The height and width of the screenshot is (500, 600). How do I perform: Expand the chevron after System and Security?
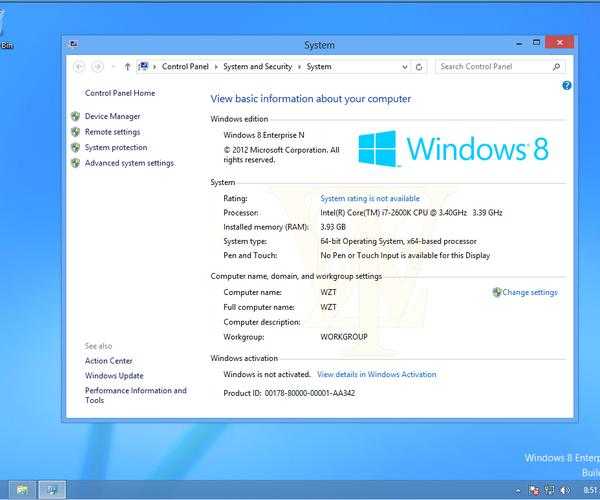click(x=299, y=67)
